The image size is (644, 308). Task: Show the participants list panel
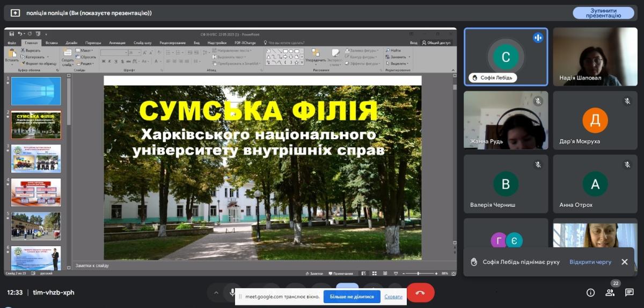610,292
